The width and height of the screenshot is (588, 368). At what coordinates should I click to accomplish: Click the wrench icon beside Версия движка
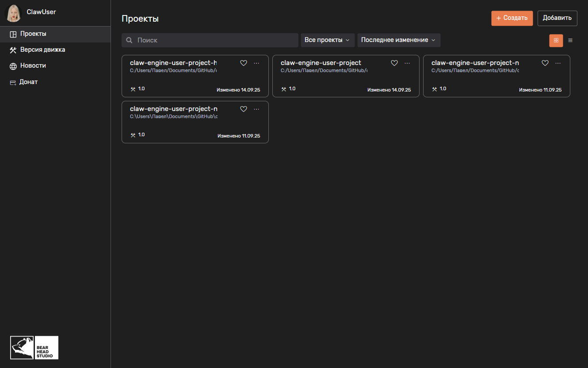[x=13, y=50]
